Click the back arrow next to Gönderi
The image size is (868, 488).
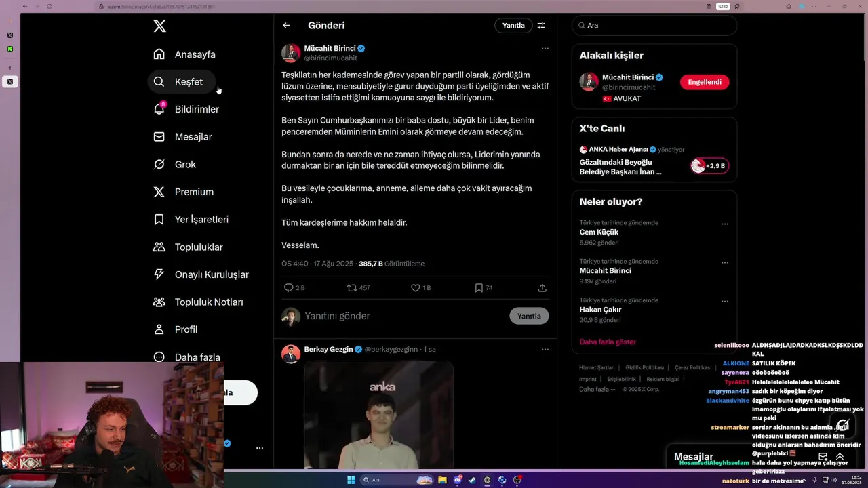click(x=286, y=26)
